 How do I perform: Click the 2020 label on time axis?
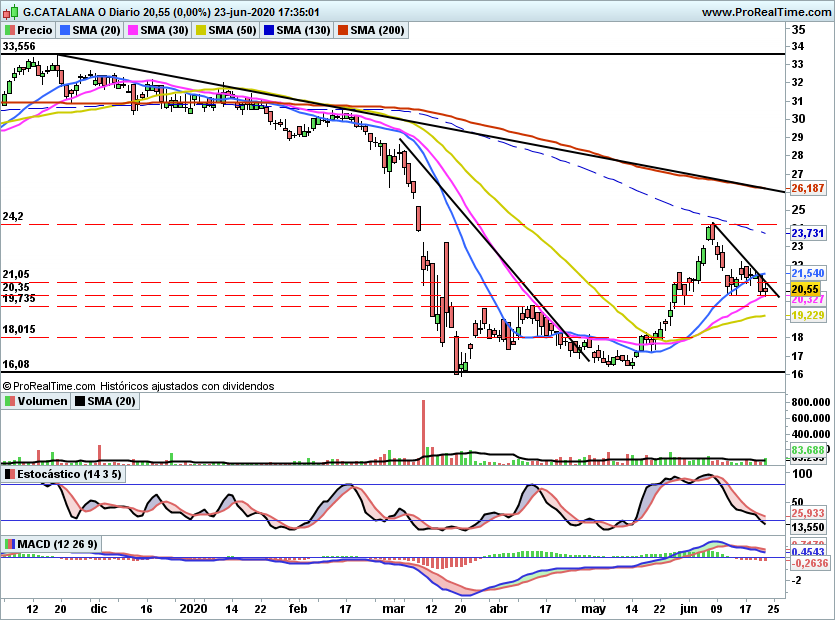click(x=193, y=608)
